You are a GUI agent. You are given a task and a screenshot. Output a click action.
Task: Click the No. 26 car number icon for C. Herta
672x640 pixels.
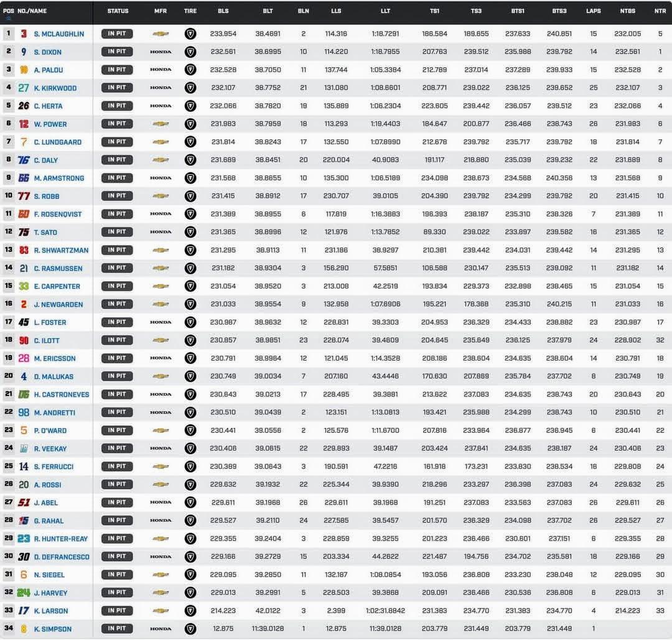[24, 106]
